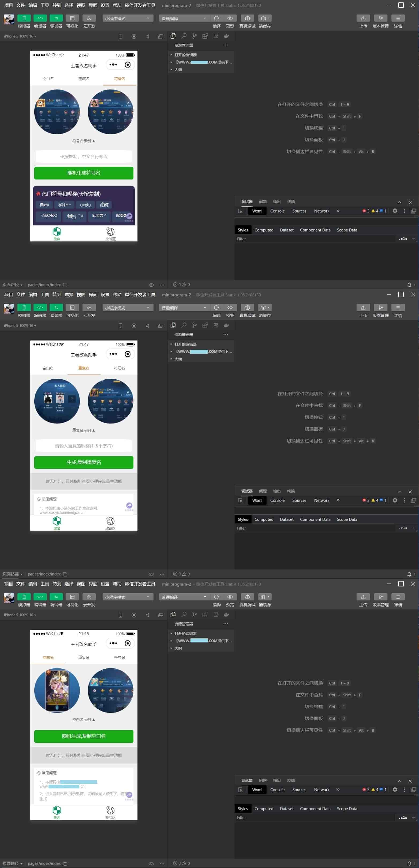Open 详情 details panel in top window

(398, 18)
